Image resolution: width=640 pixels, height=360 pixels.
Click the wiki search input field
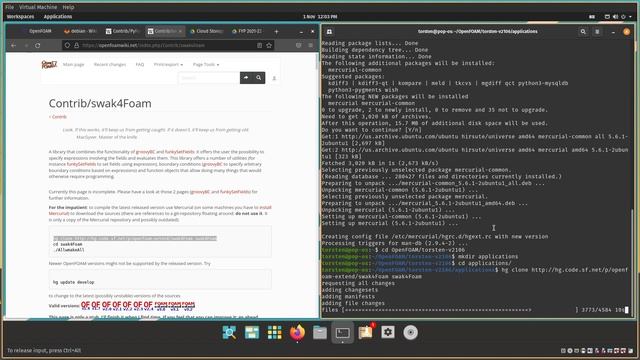click(x=209, y=78)
